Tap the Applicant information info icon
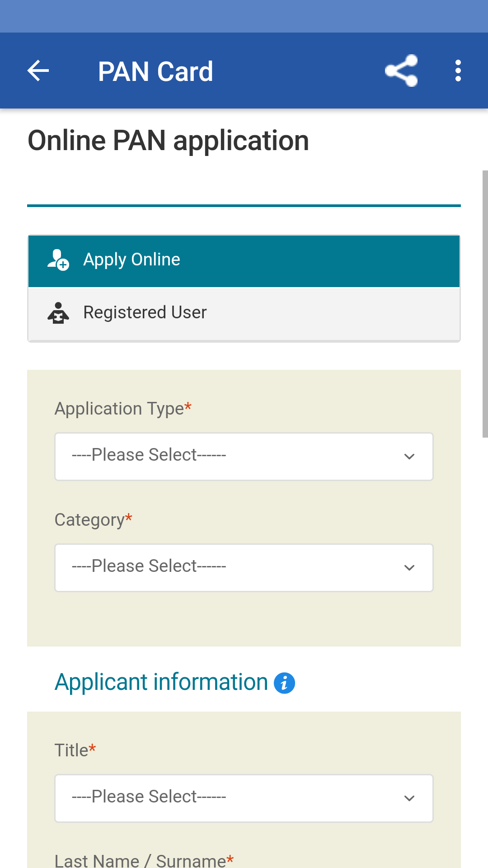Viewport: 488px width, 868px height. (284, 683)
